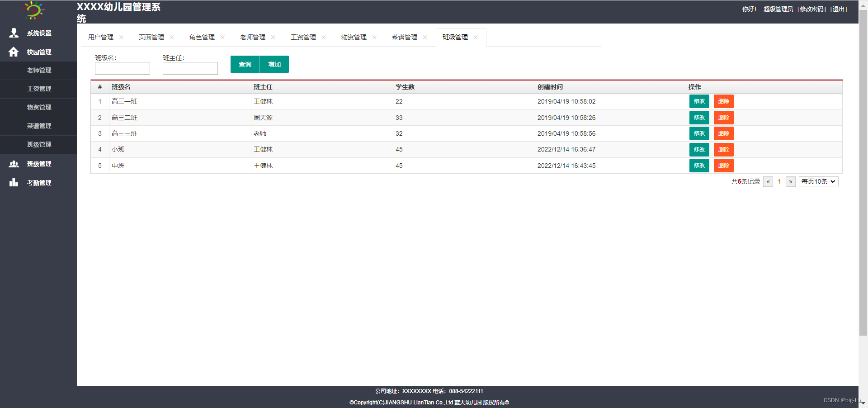Click the vertical page scrollbar thumb
Viewport: 868px width, 408px height.
coord(863,172)
